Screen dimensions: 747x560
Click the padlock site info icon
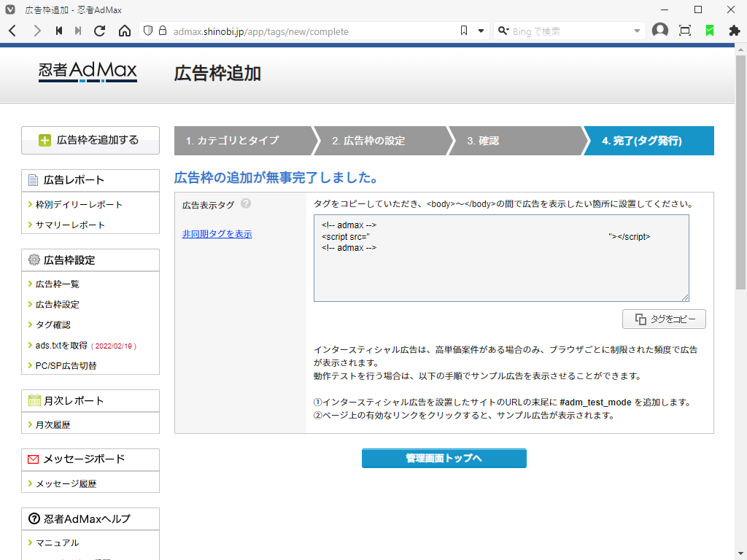pyautogui.click(x=163, y=31)
